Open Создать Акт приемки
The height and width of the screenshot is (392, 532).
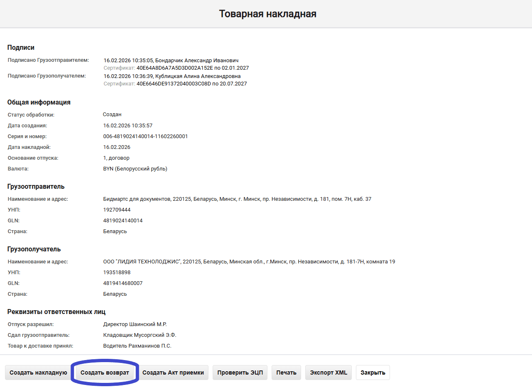click(x=173, y=373)
